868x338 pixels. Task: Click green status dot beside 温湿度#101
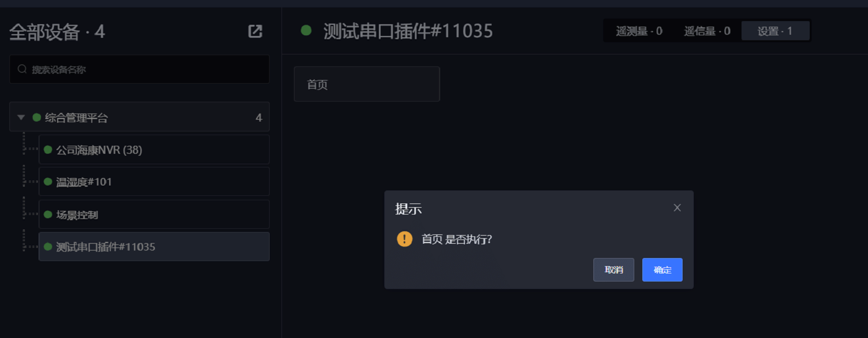(x=48, y=182)
